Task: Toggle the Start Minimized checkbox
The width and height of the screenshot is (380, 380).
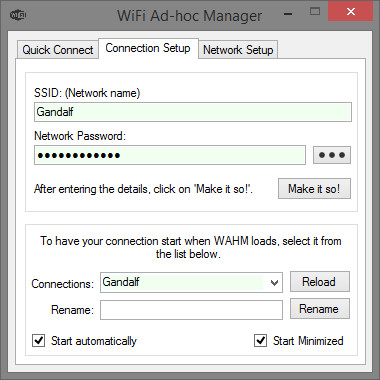Action: [x=260, y=341]
